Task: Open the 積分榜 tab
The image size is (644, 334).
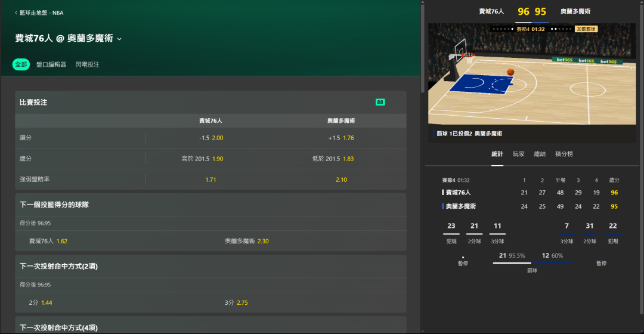Action: (x=563, y=154)
